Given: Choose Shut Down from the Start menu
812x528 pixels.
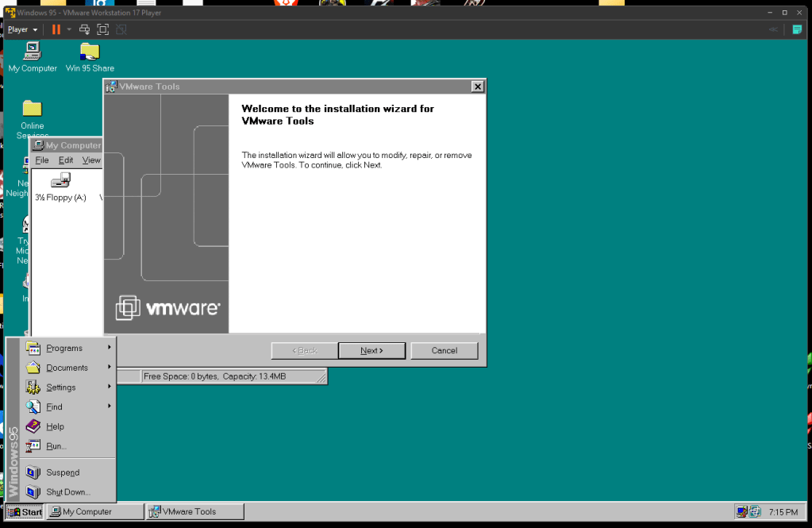Looking at the screenshot, I should 67,492.
